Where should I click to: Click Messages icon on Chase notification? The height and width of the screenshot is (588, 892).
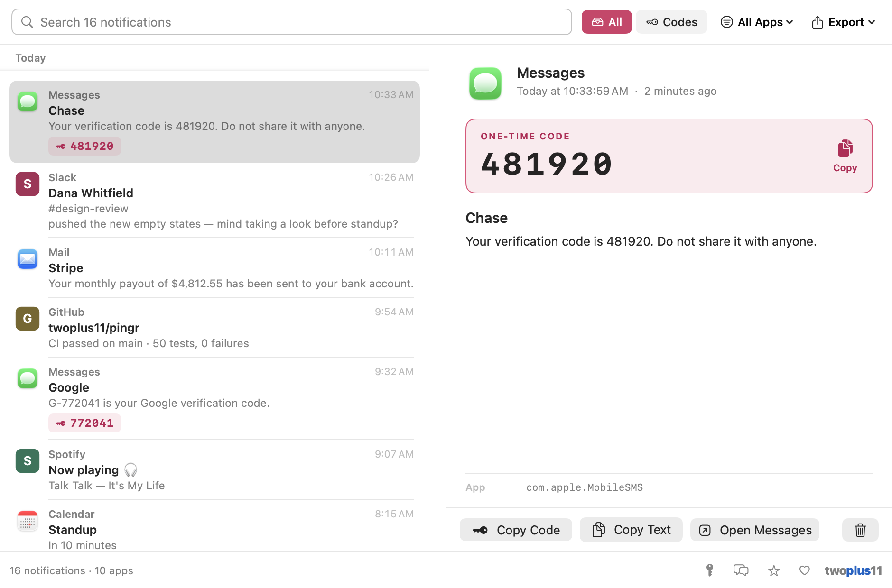(28, 101)
